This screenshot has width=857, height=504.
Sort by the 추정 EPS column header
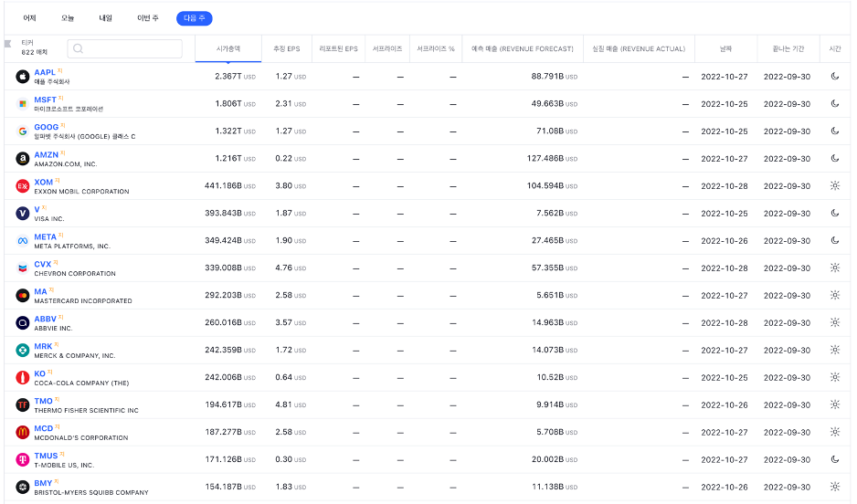(286, 48)
